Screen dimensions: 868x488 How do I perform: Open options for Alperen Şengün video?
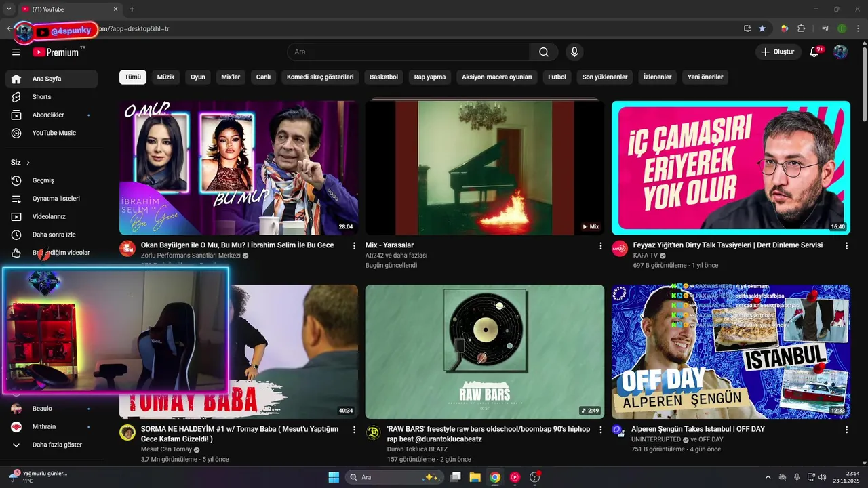846,430
